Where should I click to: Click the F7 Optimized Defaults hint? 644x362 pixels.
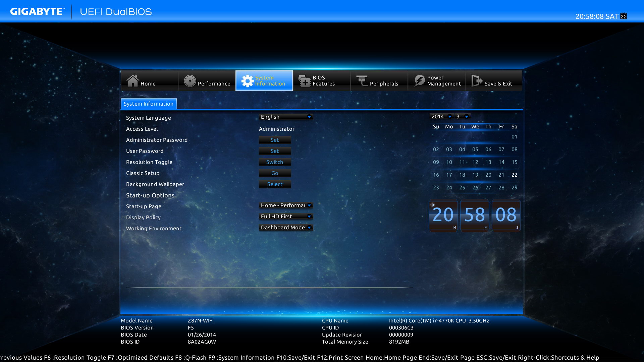point(141,357)
